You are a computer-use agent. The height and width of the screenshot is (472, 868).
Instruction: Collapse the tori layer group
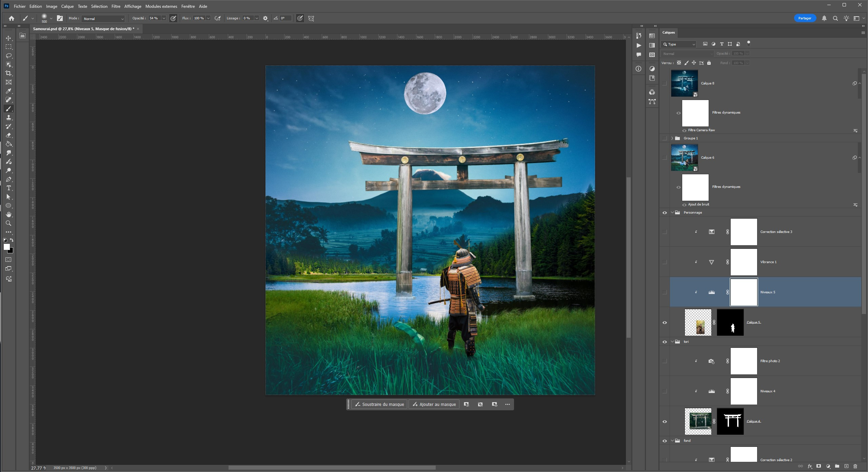tap(672, 342)
